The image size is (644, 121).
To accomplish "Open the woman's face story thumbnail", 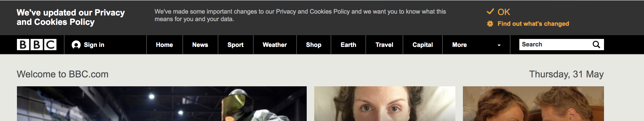I will 385,104.
